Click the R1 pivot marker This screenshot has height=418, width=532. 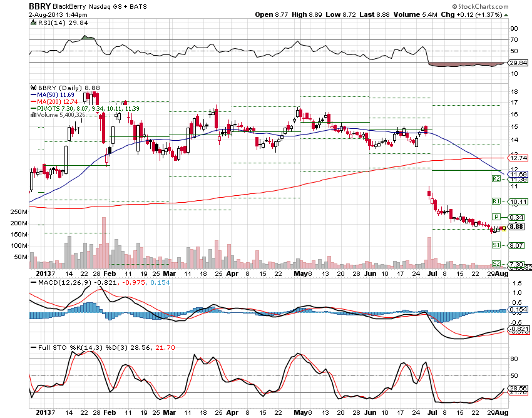[x=496, y=201]
